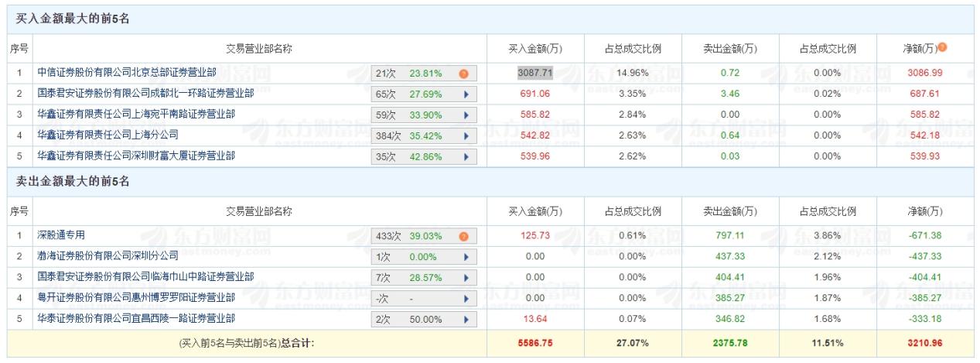Screen dimensions: 980x363
Task: Open 国泰君安成都北一环路证券营业部 link
Action: 145,94
